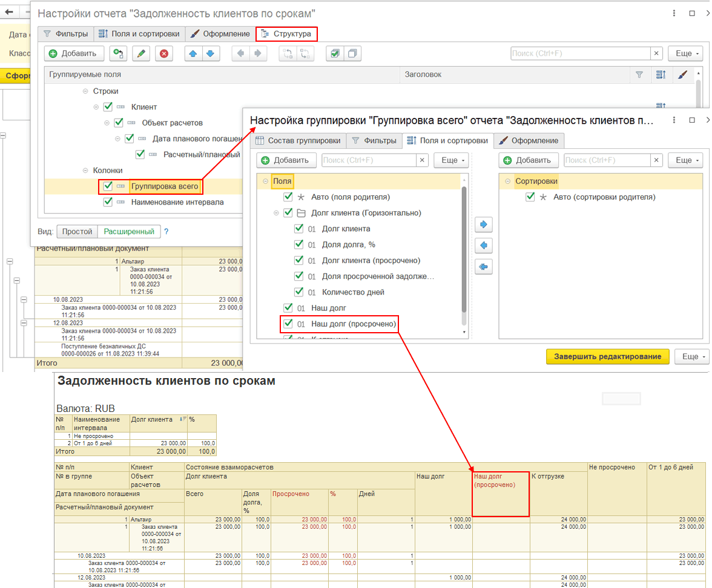Viewport: 712px width, 588px height.
Task: Open the Структура tab
Action: 286,34
